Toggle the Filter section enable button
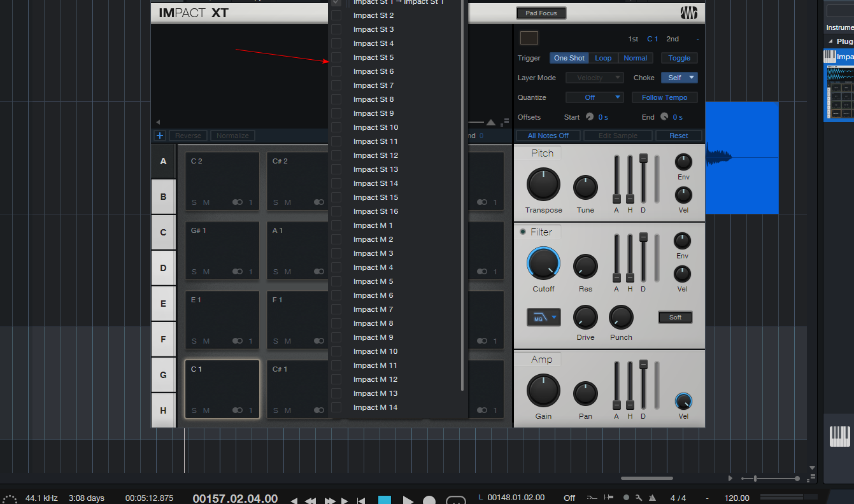The width and height of the screenshot is (854, 504). (523, 232)
